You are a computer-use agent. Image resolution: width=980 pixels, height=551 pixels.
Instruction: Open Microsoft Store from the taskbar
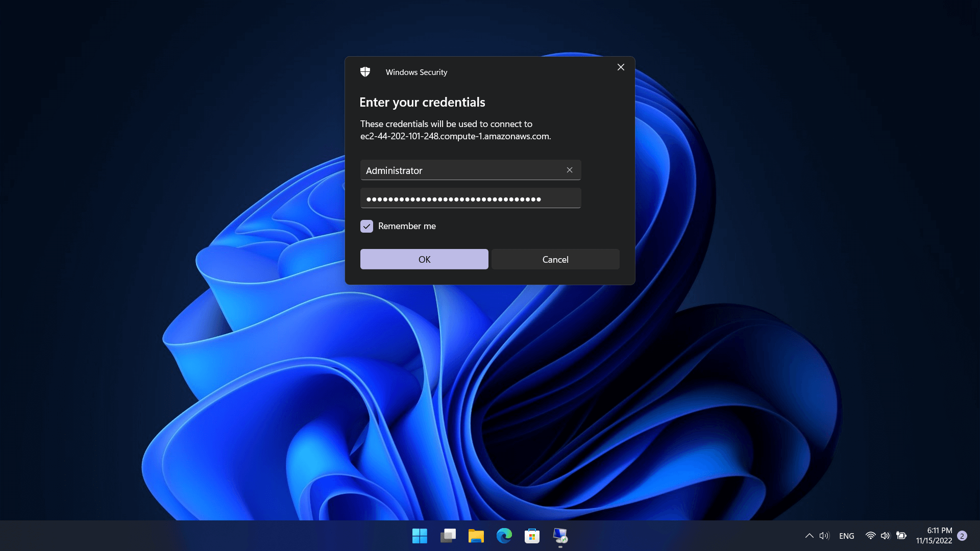coord(532,536)
